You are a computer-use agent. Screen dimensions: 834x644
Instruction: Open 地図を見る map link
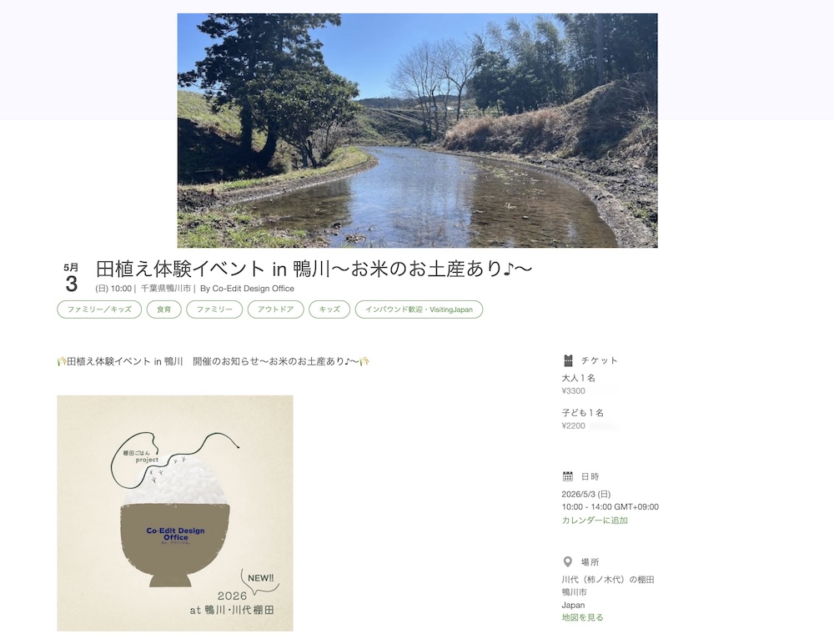click(582, 617)
